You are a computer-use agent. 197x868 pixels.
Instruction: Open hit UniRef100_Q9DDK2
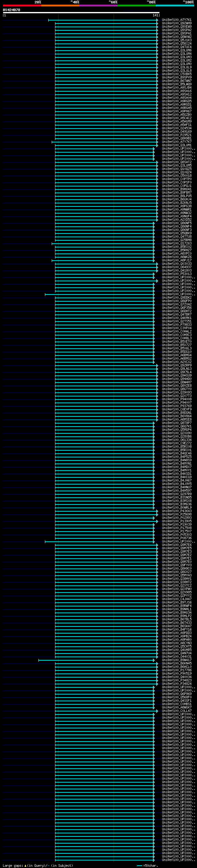[176, 297]
